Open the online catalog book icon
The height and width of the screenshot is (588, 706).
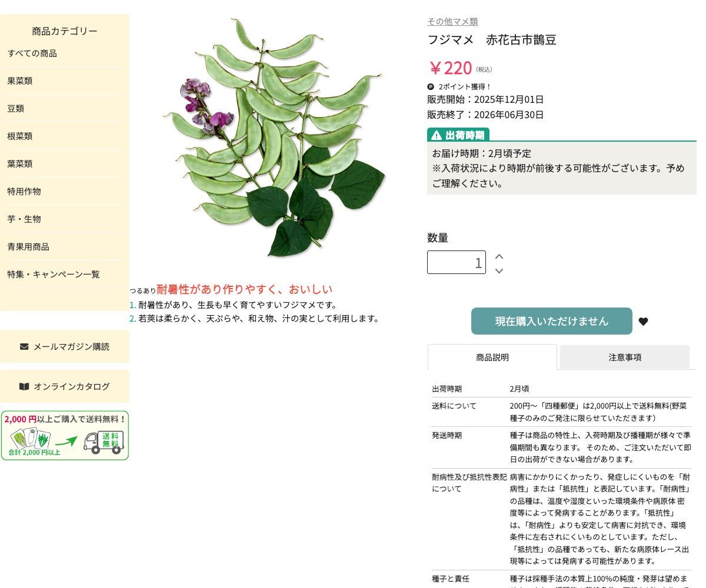(24, 386)
